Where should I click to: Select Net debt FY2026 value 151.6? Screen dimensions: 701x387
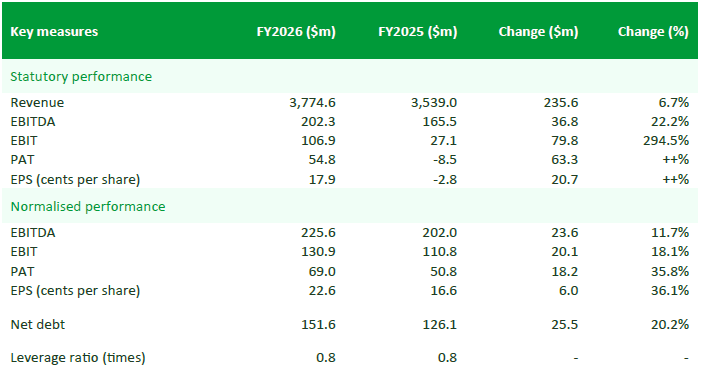(318, 324)
